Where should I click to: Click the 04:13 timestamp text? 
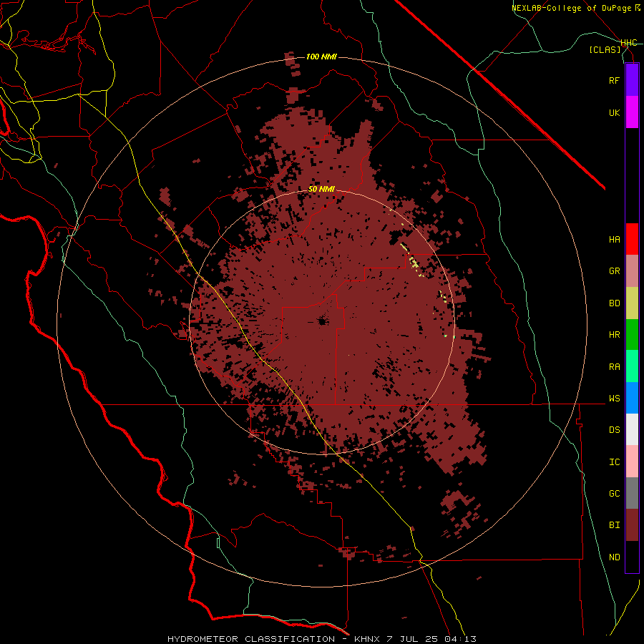(460, 639)
